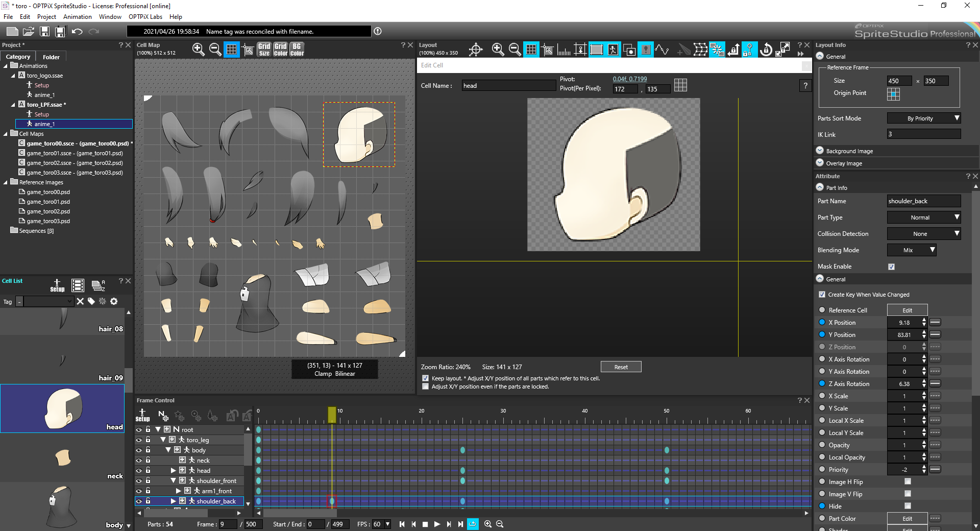Click the open project folder icon
Viewport: 980px width, 531px height.
29,32
